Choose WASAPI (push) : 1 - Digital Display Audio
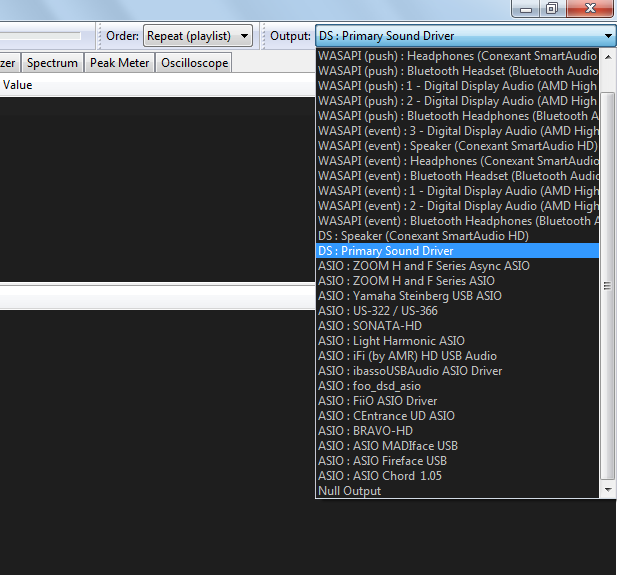617x575 pixels. 458,86
